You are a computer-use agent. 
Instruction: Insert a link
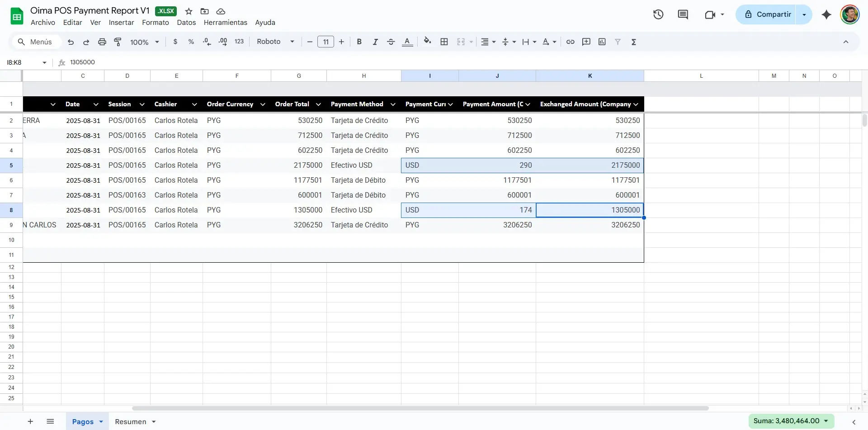[x=571, y=42]
